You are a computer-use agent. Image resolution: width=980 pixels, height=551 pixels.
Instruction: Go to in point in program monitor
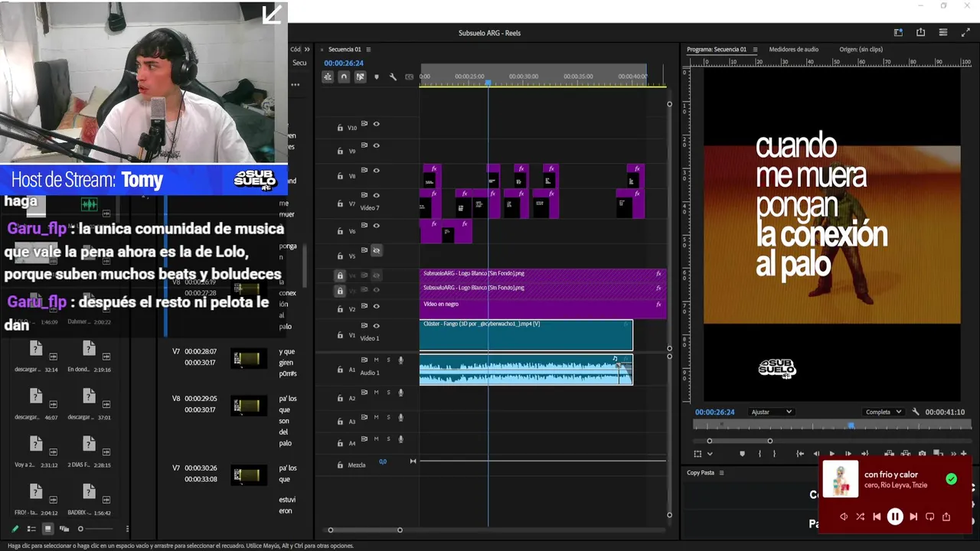800,454
